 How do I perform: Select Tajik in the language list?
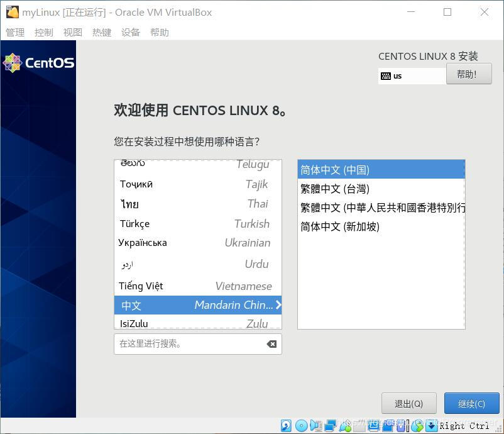pos(198,184)
